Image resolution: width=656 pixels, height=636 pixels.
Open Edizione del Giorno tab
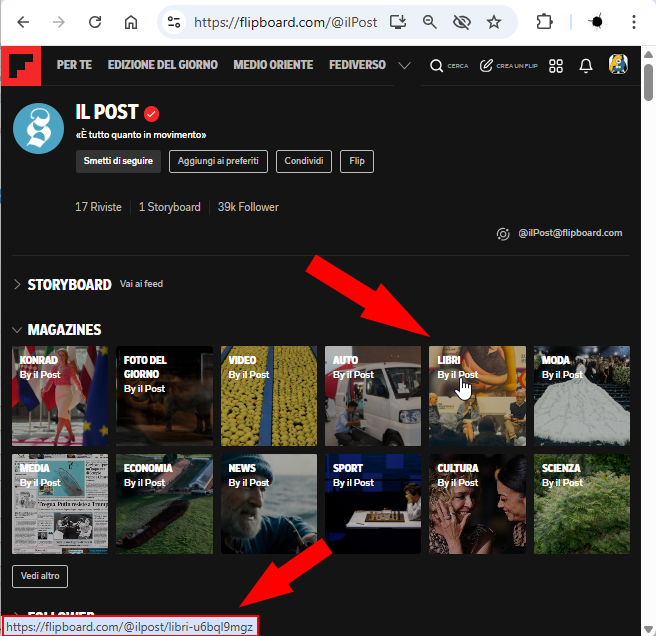[x=163, y=65]
